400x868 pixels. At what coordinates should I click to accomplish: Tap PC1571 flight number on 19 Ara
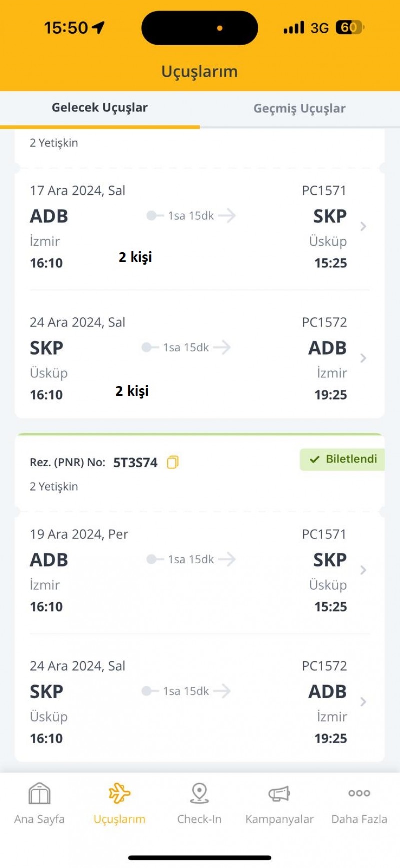(x=324, y=534)
